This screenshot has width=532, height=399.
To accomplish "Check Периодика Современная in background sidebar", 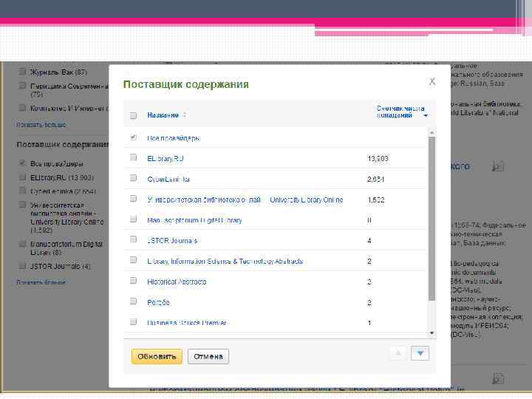I will point(22,85).
